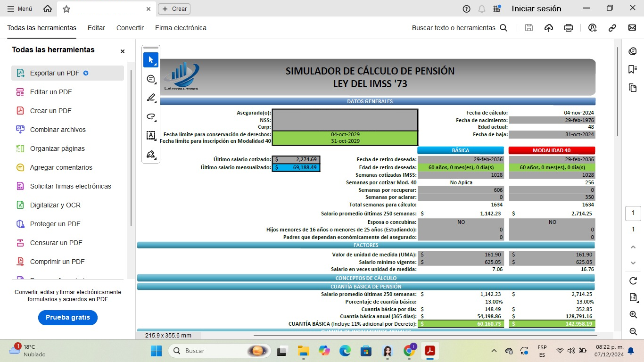Viewport: 644px width, 362px height.
Task: Open the Menú hamburger menu
Action: click(20, 9)
